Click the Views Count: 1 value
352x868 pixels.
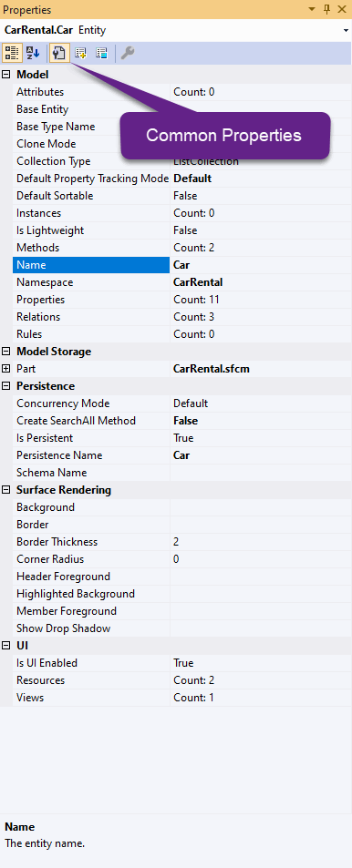coord(261,698)
